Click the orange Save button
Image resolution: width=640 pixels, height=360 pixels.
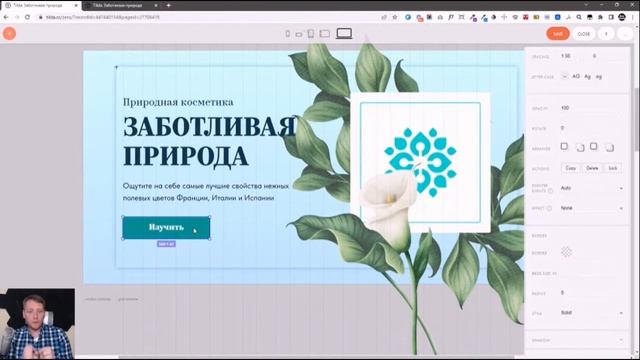click(558, 34)
